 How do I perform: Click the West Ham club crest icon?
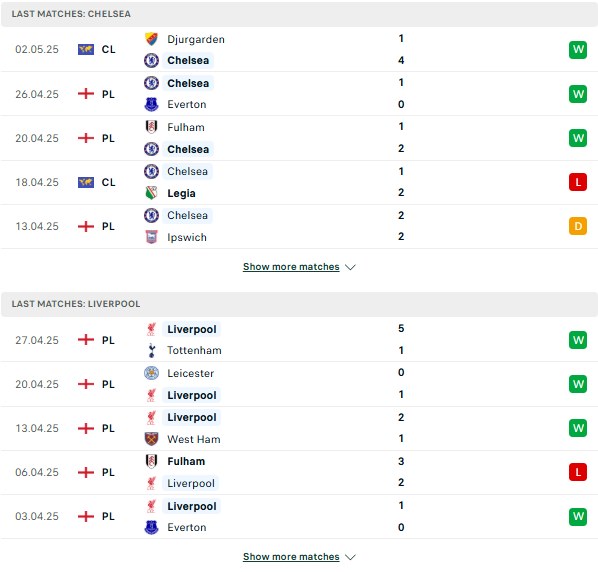click(x=151, y=439)
